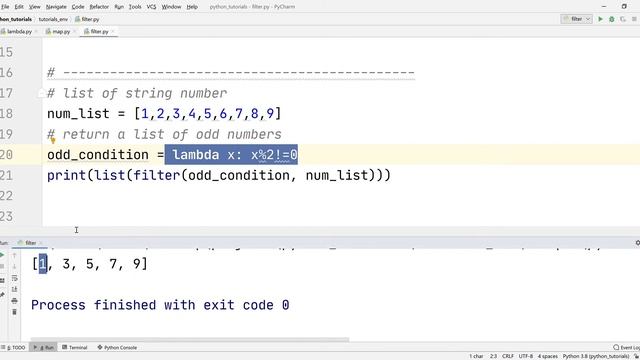This screenshot has width=640, height=360.
Task: Open the Code menu
Action: point(78,7)
